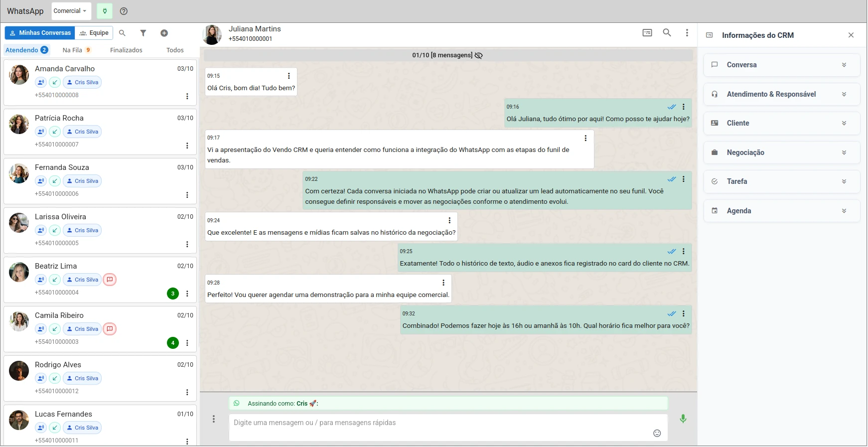Open the CRM card panel icon in chat header
The image size is (868, 447).
[647, 33]
